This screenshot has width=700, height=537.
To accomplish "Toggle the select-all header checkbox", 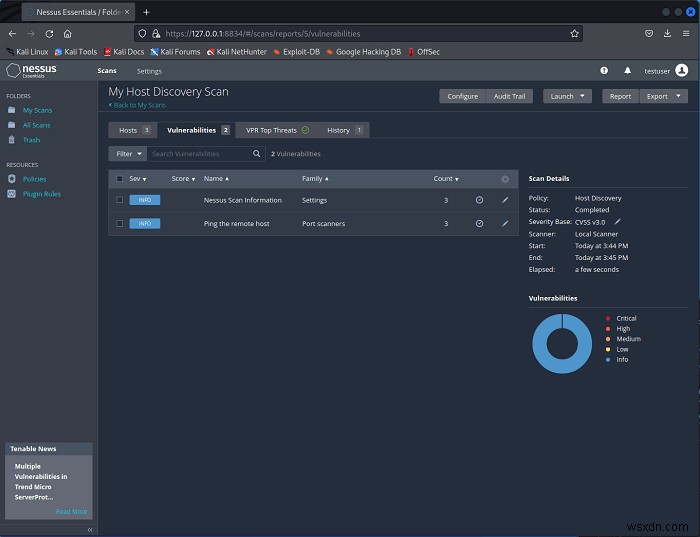I will [x=119, y=179].
